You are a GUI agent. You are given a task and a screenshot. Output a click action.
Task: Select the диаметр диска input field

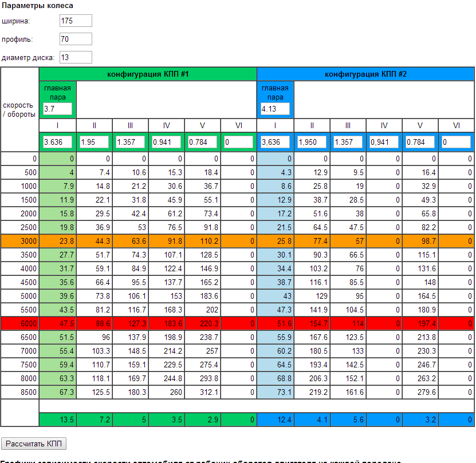coord(76,57)
